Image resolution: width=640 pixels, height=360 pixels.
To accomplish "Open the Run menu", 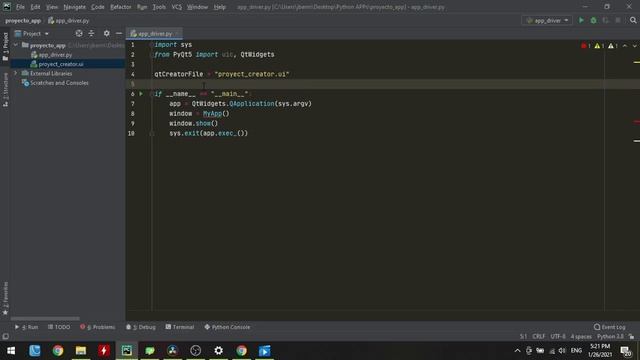I will coord(142,7).
